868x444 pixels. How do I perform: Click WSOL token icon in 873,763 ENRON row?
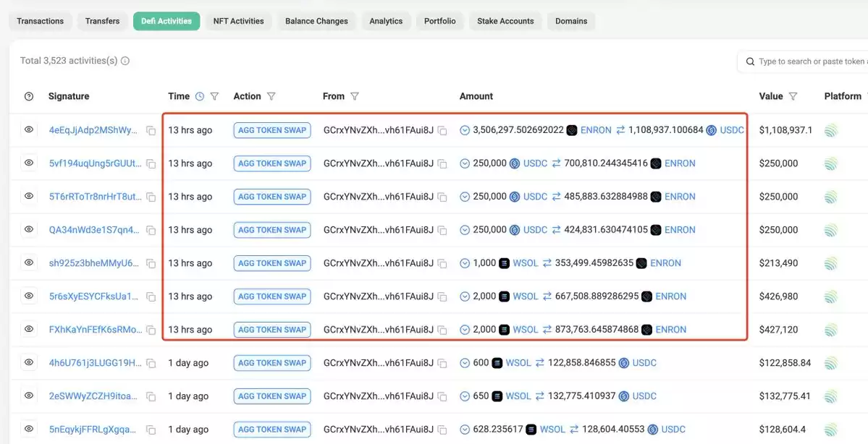[504, 330]
